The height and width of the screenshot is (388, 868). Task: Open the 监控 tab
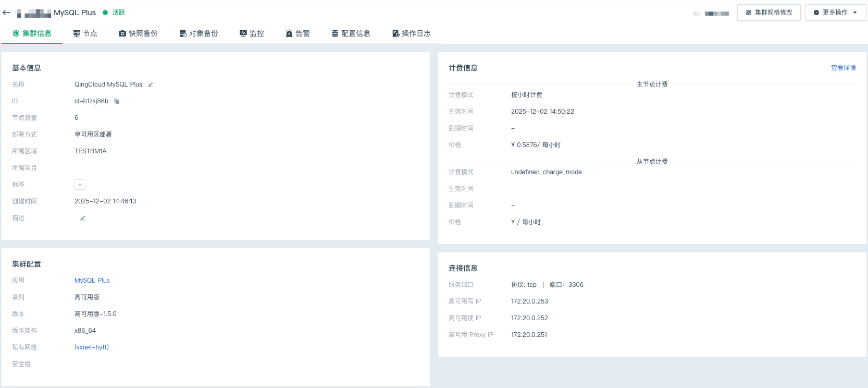tap(252, 33)
